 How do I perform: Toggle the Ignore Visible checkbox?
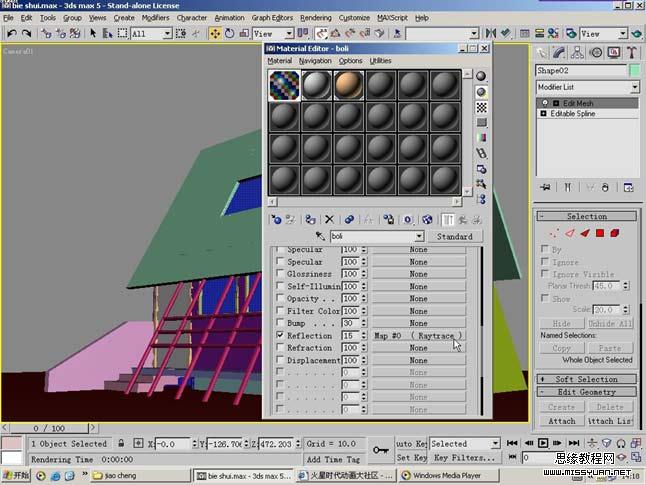click(545, 274)
